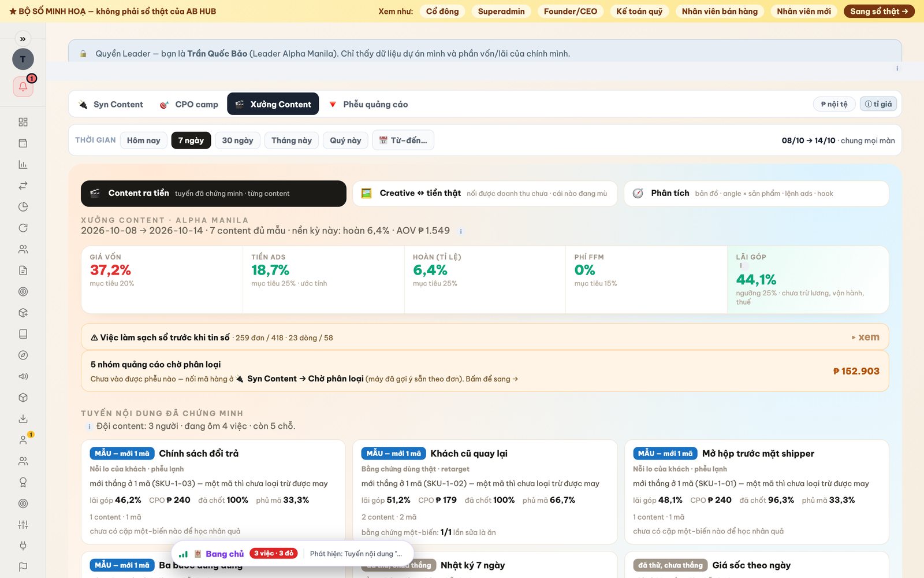View as Nhân viên bán hàng role
Viewport: 924px width, 578px height.
point(720,11)
